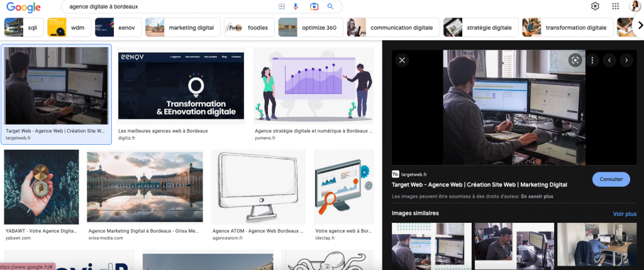644x270 pixels.
Task: Click Voir plus for similar images
Action: 625,214
